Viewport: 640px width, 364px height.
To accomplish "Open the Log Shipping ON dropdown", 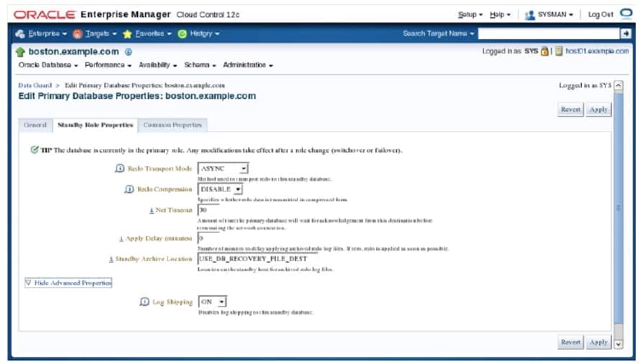I will coord(212,302).
